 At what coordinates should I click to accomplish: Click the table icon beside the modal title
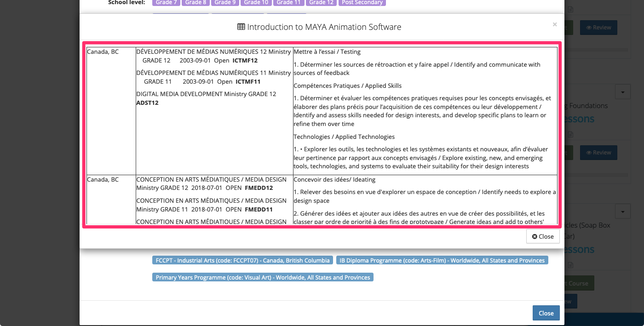click(241, 27)
